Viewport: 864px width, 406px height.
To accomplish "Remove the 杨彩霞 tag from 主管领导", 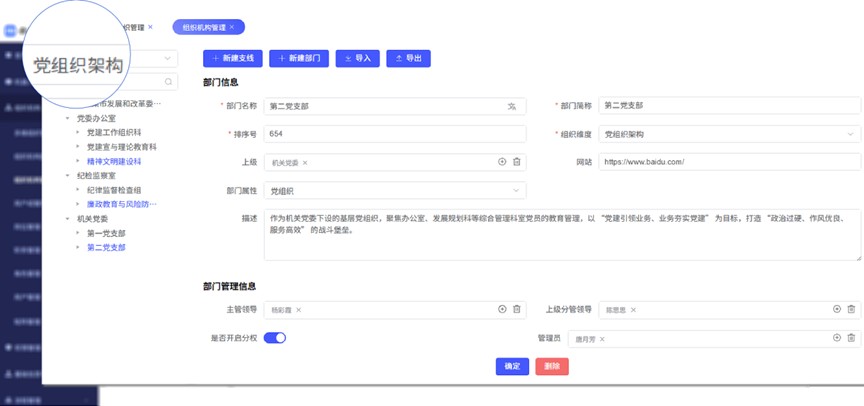I will [298, 310].
